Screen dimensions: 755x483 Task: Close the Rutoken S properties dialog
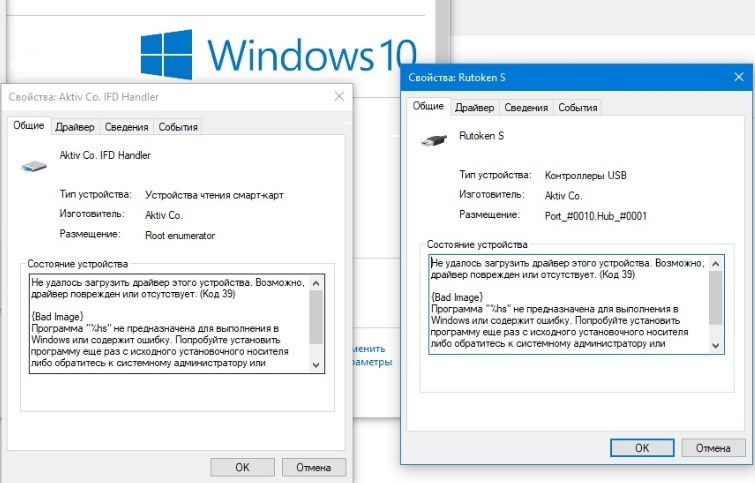(737, 77)
